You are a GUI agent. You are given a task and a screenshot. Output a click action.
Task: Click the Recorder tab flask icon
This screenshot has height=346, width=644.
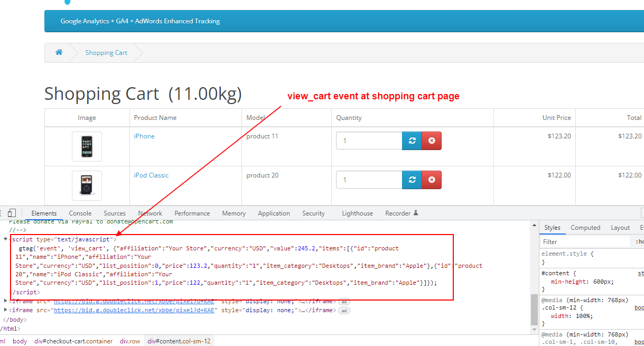pos(416,213)
